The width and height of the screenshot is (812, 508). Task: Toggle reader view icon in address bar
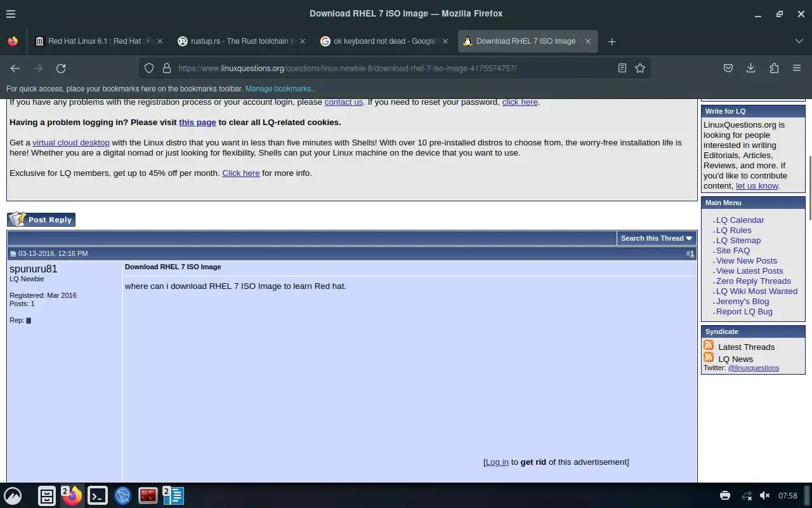[x=622, y=68]
